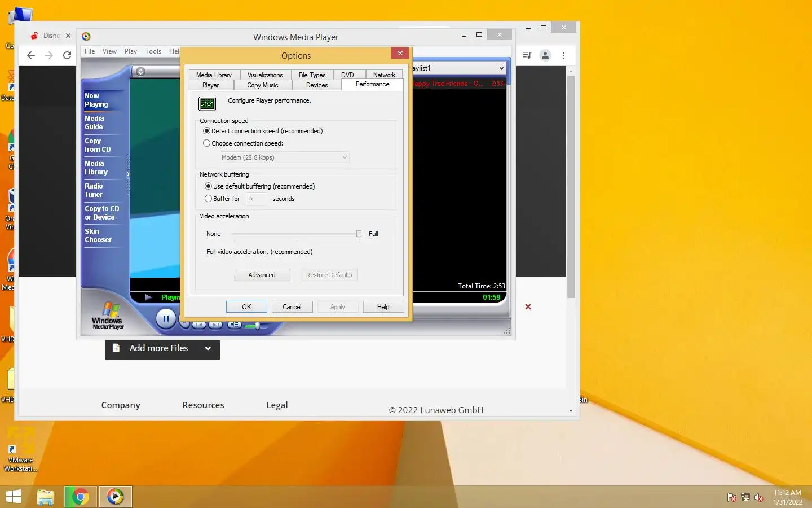Click the previous track button in player
This screenshot has height=508, width=812.
[x=199, y=325]
